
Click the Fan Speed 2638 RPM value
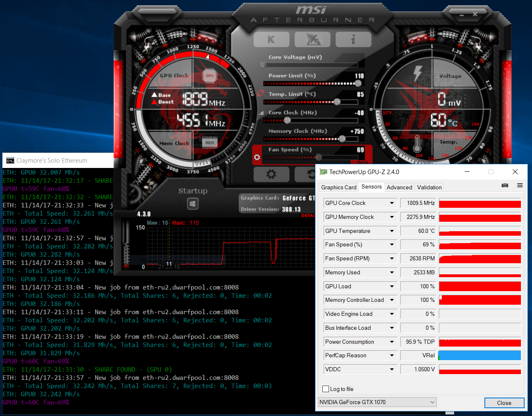(x=418, y=259)
